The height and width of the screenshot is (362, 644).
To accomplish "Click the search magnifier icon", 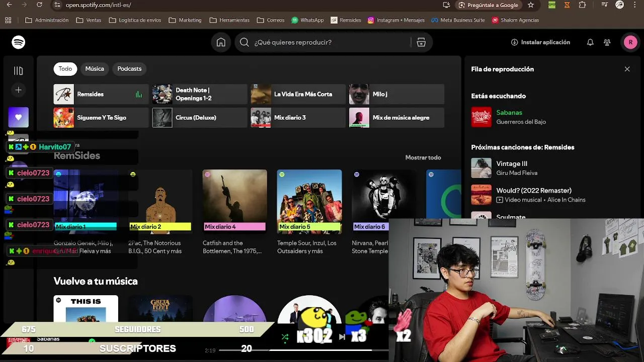I will (245, 42).
